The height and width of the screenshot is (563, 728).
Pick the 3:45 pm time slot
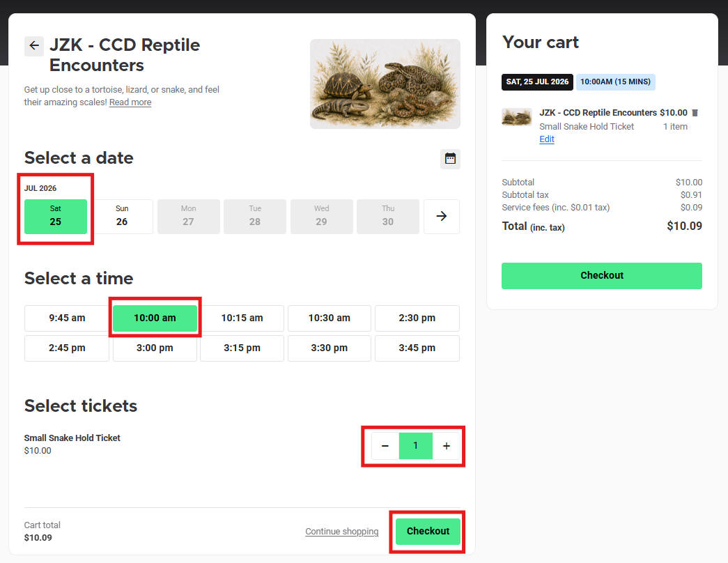pyautogui.click(x=417, y=348)
